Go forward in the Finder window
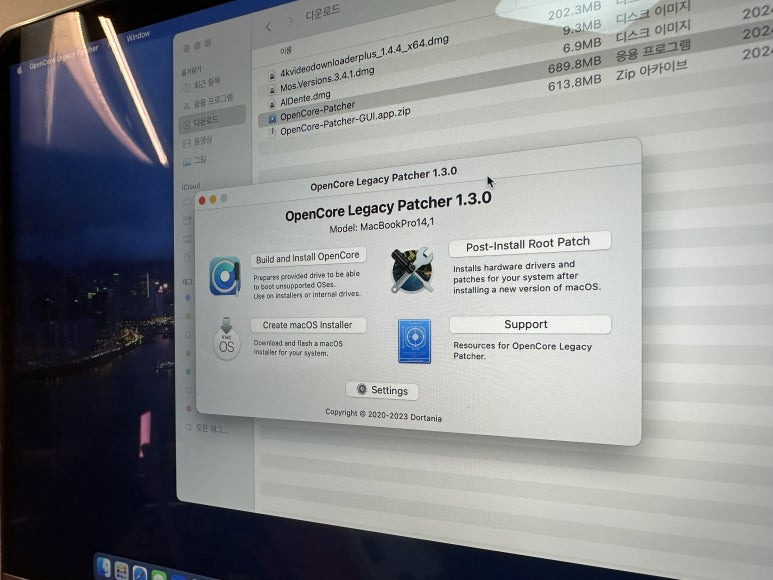773x580 pixels. (x=290, y=21)
